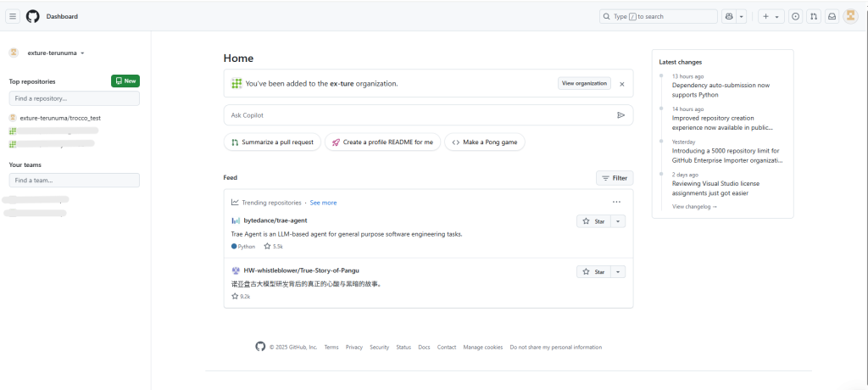
Task: Open the three-dot menu on the Trending card
Action: (x=617, y=202)
